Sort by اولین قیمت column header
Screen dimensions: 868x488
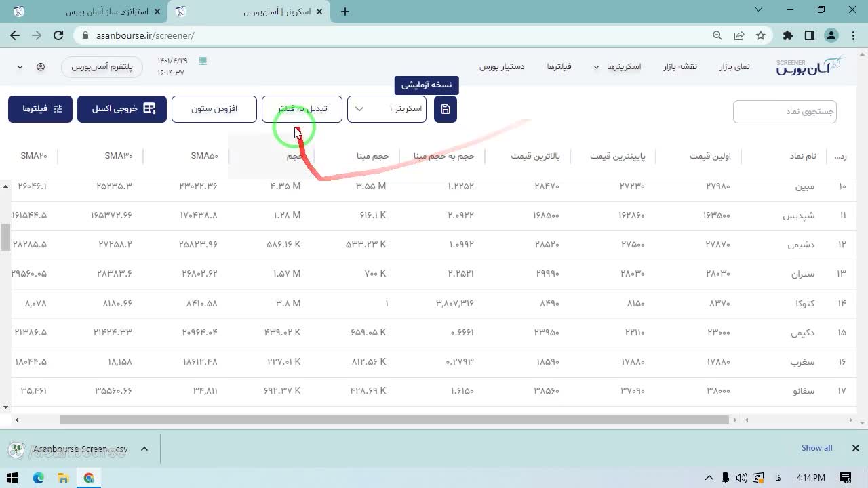[710, 156]
